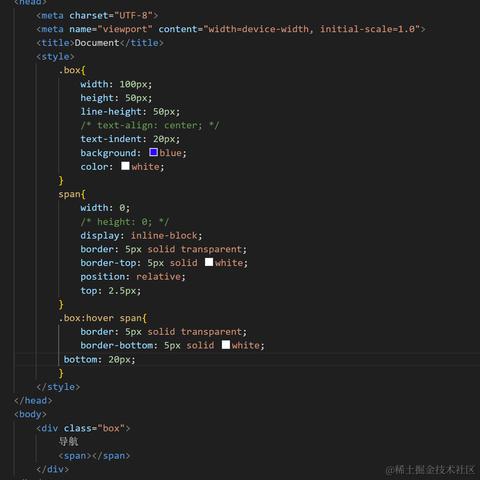The image size is (480, 480).
Task: Click the commented text-align center line
Action: pos(150,125)
